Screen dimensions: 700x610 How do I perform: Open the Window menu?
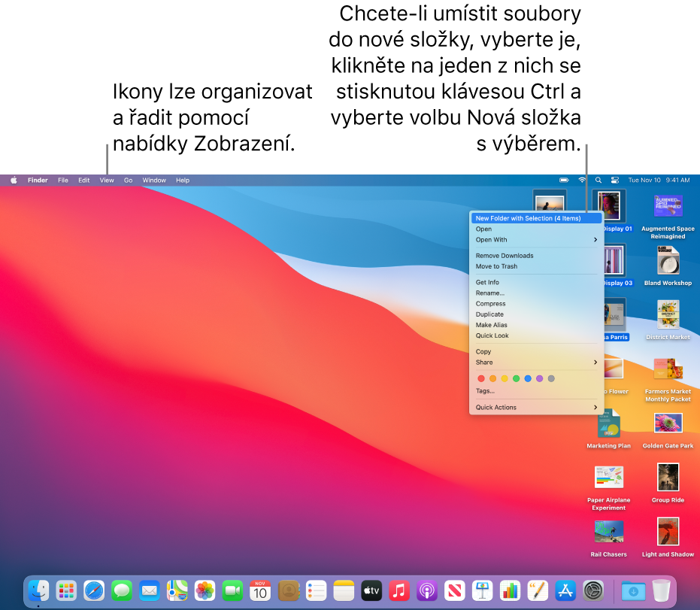[154, 180]
